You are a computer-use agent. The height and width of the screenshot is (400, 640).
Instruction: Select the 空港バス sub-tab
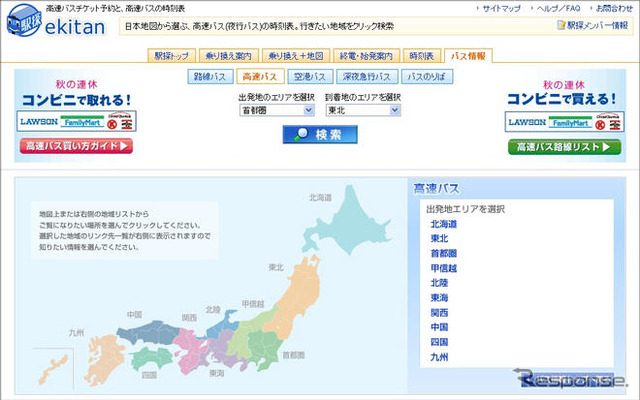(308, 76)
